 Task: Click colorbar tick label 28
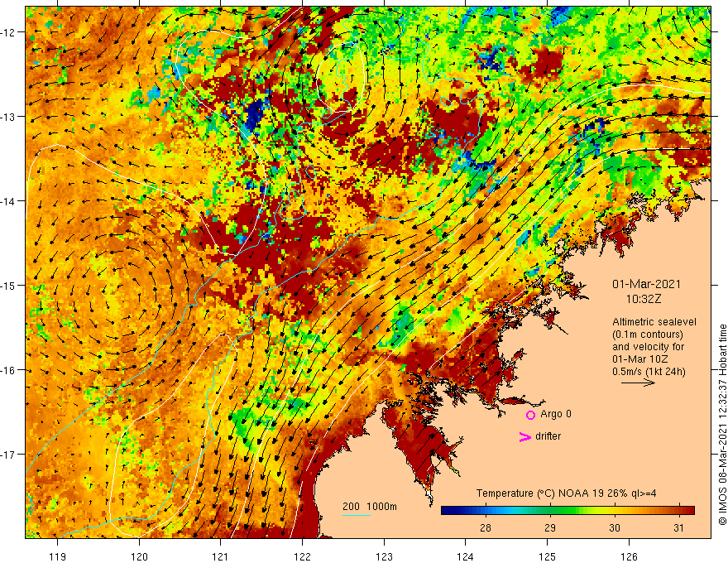point(486,528)
